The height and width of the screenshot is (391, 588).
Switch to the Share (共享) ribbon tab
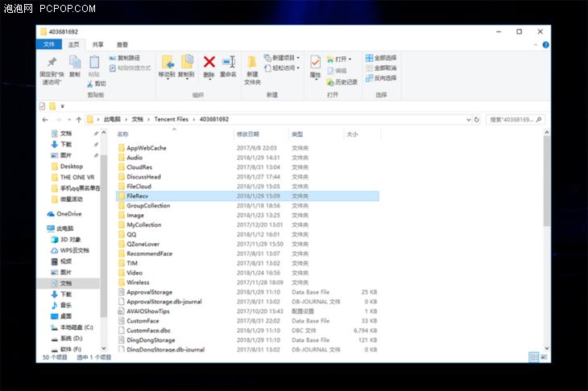[x=97, y=45]
